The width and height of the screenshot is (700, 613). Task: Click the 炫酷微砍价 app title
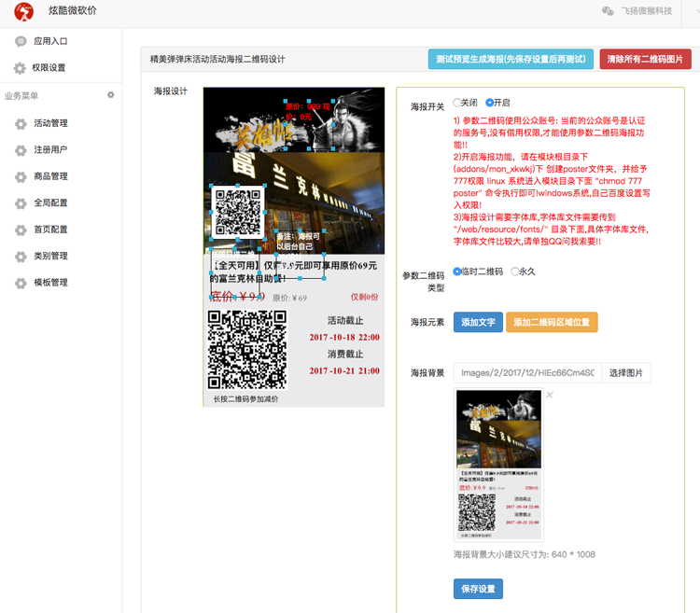coord(73,10)
